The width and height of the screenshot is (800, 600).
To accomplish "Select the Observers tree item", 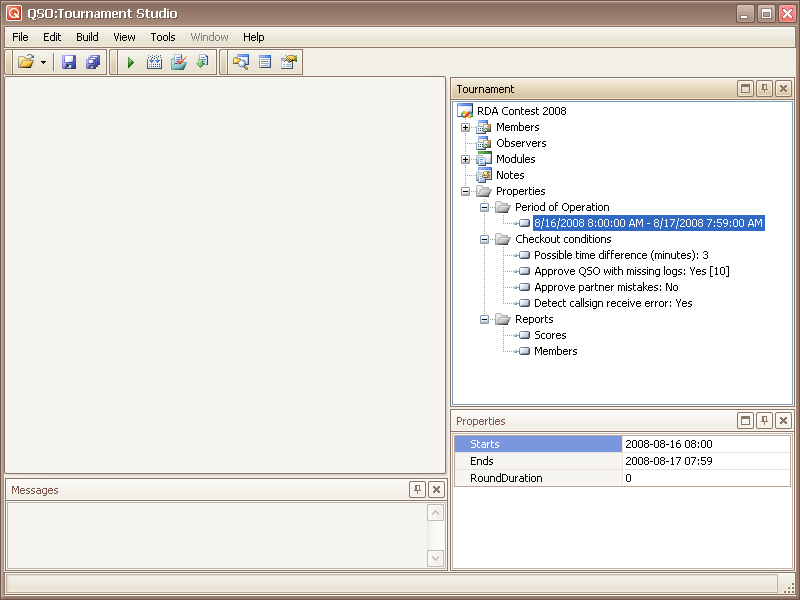I will 521,143.
